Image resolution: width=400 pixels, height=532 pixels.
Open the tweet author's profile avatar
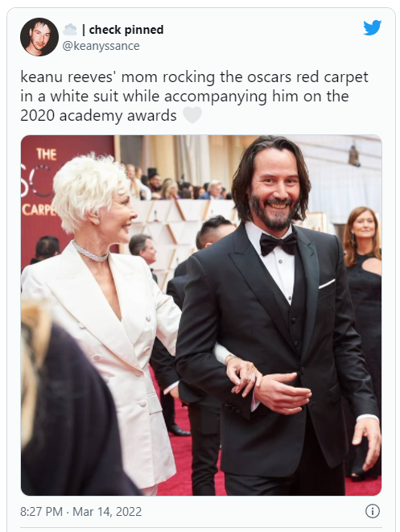(x=39, y=37)
